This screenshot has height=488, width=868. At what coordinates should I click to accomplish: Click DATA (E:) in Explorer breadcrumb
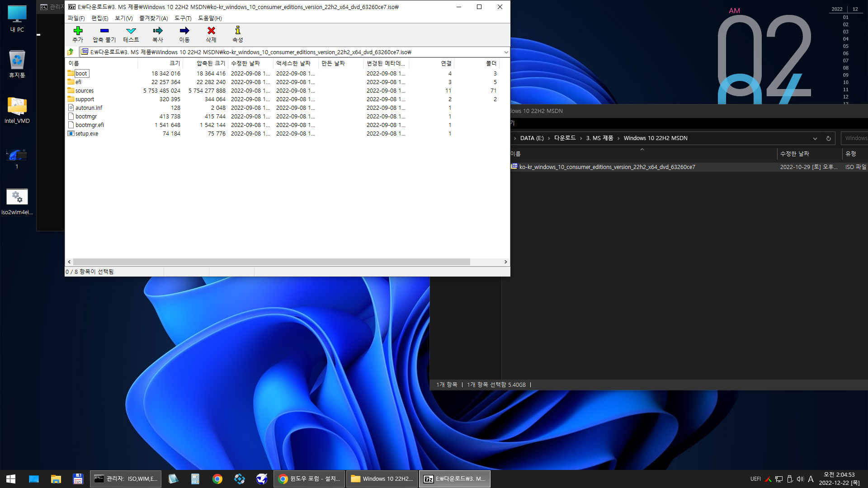532,138
